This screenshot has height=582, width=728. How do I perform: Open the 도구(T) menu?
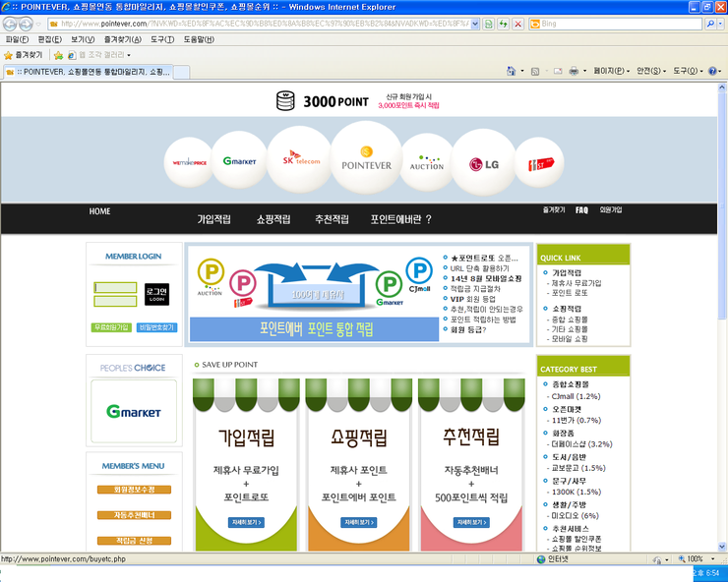tap(162, 39)
